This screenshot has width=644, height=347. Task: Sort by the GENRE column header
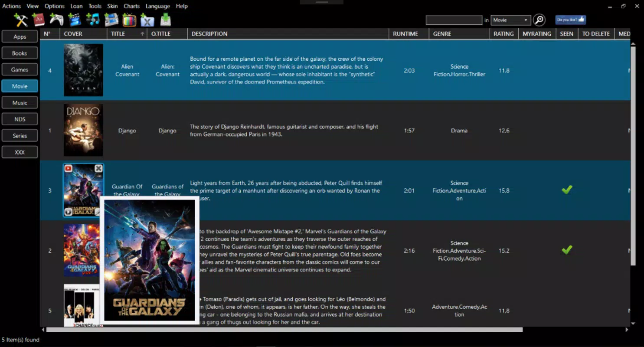click(459, 34)
